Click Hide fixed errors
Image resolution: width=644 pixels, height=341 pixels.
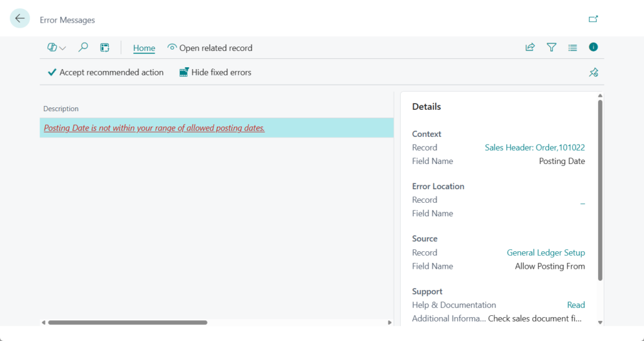coord(215,72)
